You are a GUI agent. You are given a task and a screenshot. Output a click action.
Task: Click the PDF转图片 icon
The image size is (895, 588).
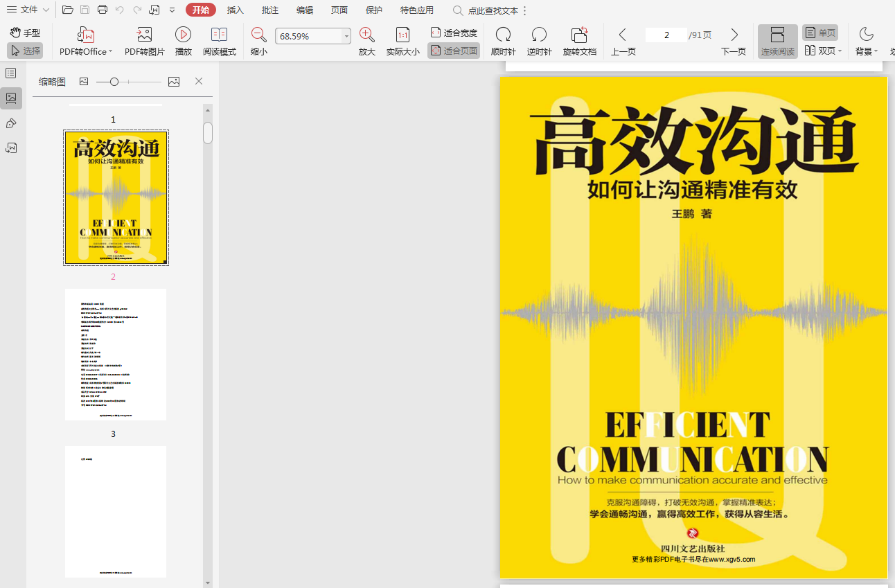[144, 35]
